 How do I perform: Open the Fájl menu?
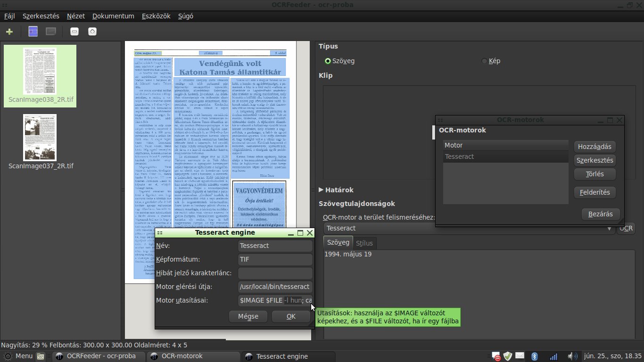point(9,16)
